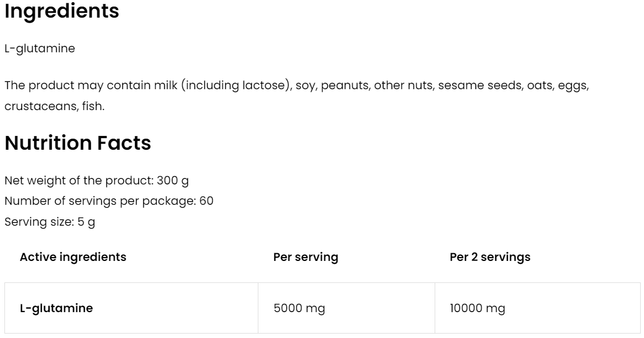644x338 pixels.
Task: Click the 5000 mg table cell
Action: (x=299, y=309)
